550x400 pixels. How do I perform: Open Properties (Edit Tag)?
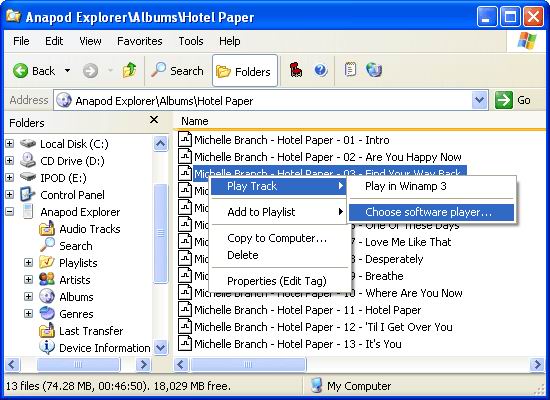click(x=279, y=281)
